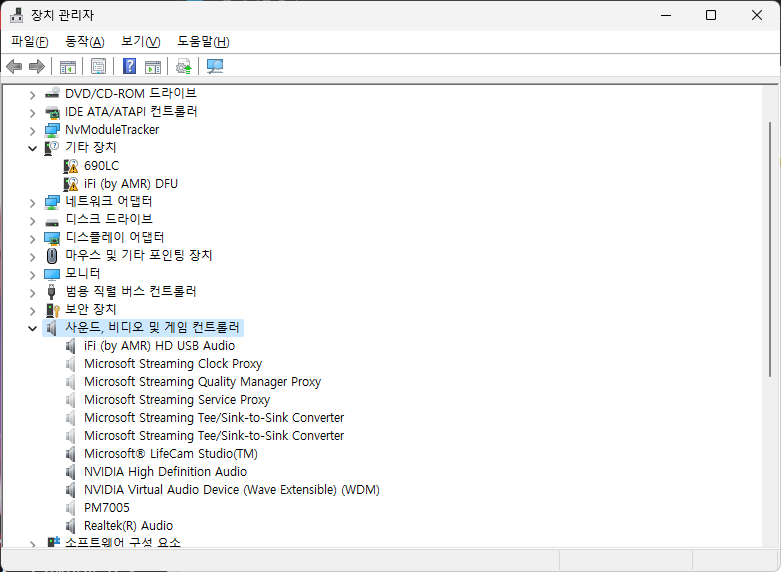Select Microsoft Streaming Clock Proxy
781x572 pixels.
tap(173, 364)
